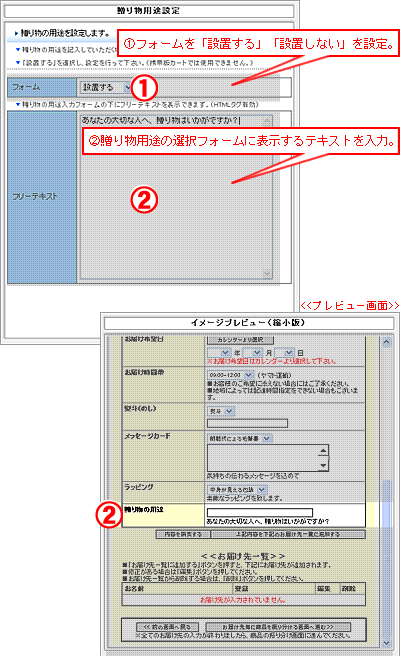
Task: Open the フォーム dropdown showing 設置する
Action: point(106,87)
